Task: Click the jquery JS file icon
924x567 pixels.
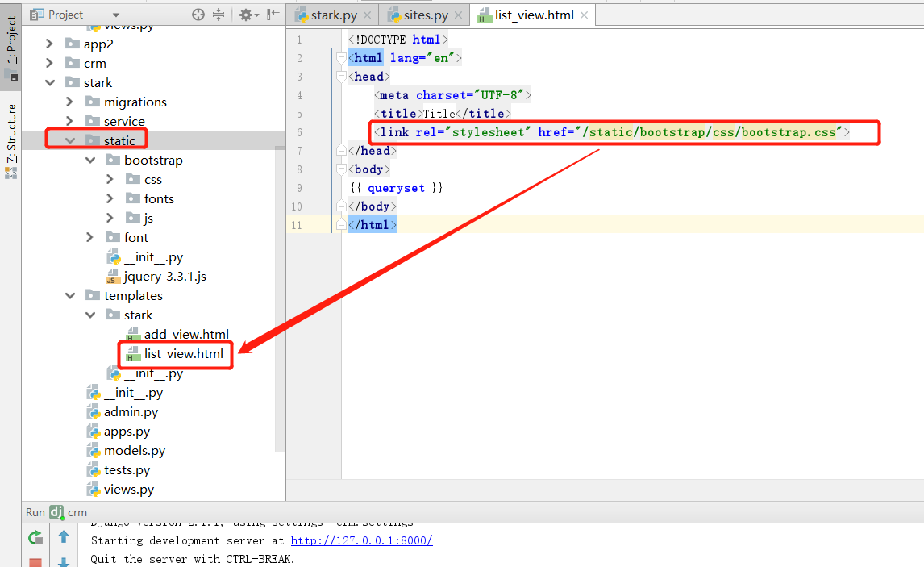Action: pos(113,276)
